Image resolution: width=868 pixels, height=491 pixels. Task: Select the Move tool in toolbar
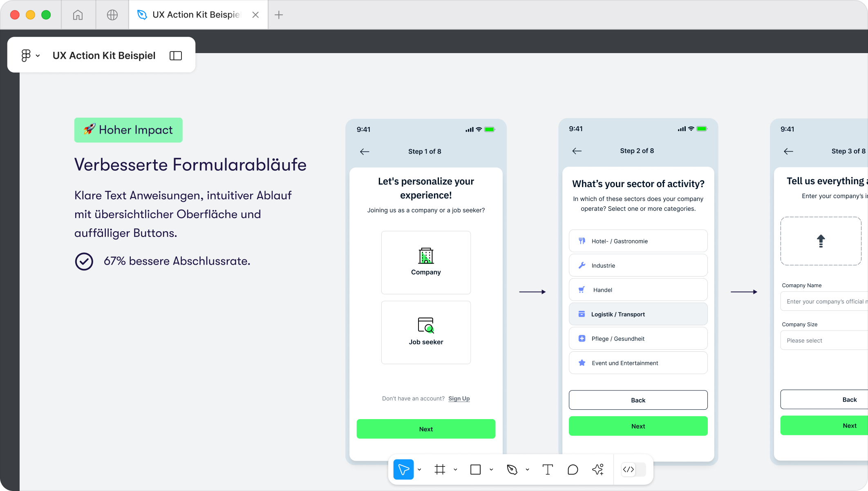(x=403, y=470)
